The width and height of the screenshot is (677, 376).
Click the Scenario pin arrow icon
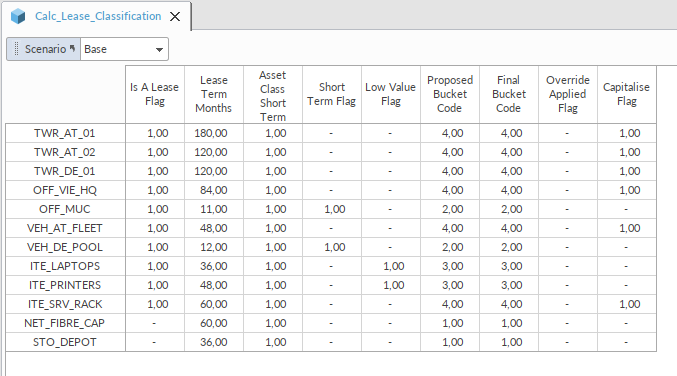tap(73, 48)
